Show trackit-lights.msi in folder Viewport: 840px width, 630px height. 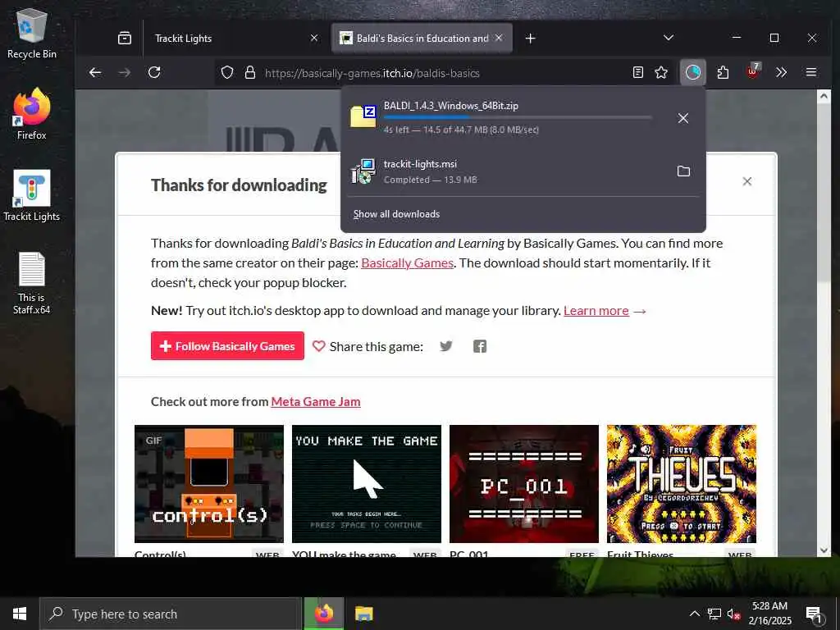point(683,171)
